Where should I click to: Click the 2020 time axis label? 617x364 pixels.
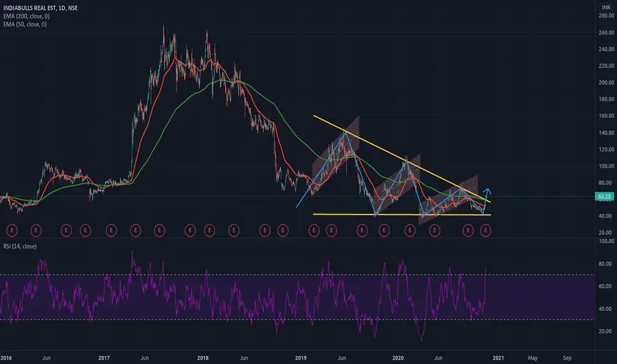[x=399, y=358]
